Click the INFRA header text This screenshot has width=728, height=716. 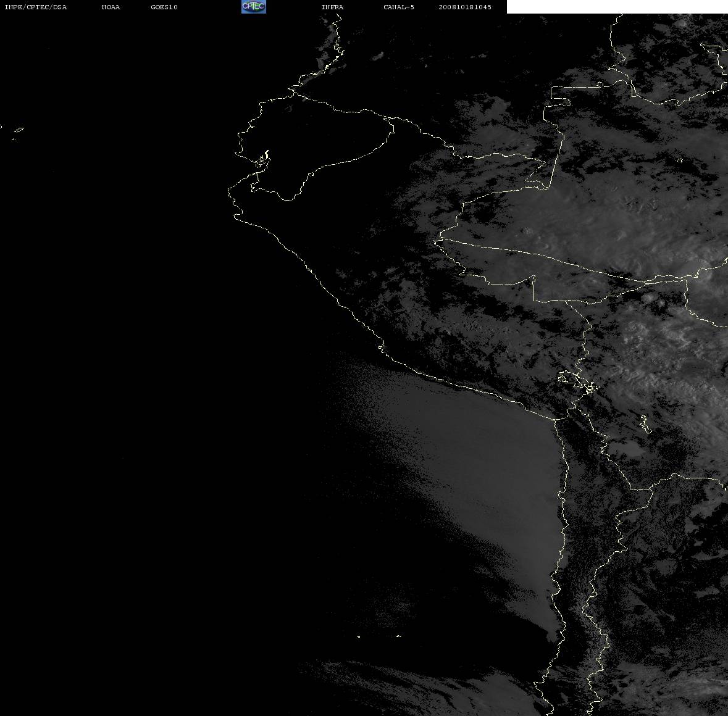coord(332,7)
